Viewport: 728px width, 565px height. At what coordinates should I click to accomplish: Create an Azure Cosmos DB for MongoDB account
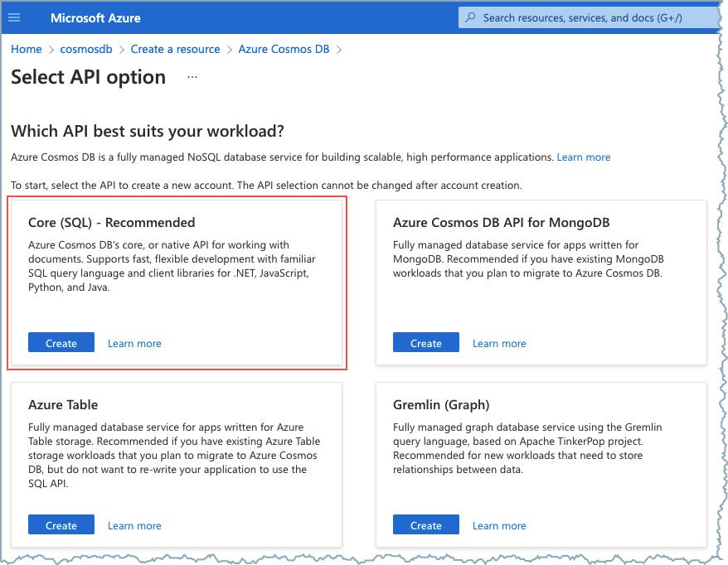425,343
